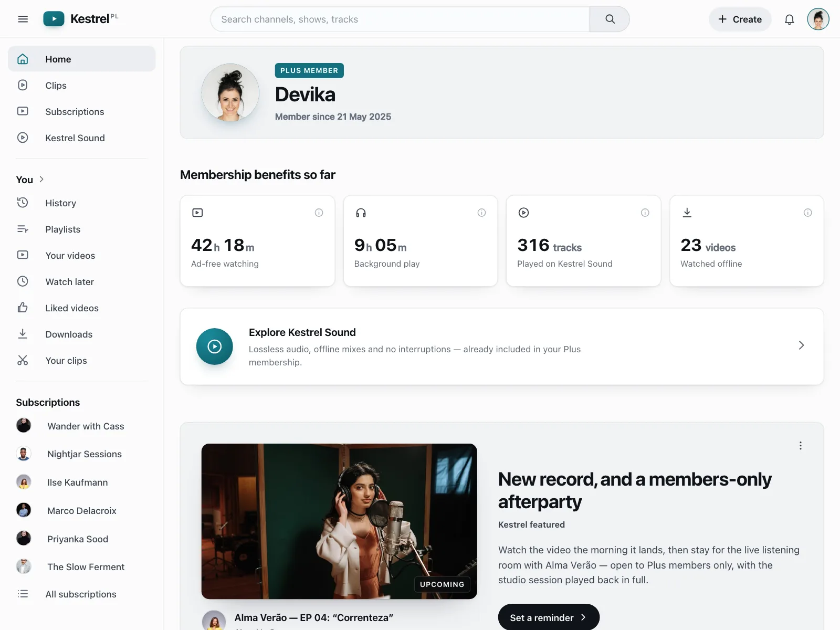Show info for Ad-free watching stat
This screenshot has width=840, height=630.
pos(319,213)
